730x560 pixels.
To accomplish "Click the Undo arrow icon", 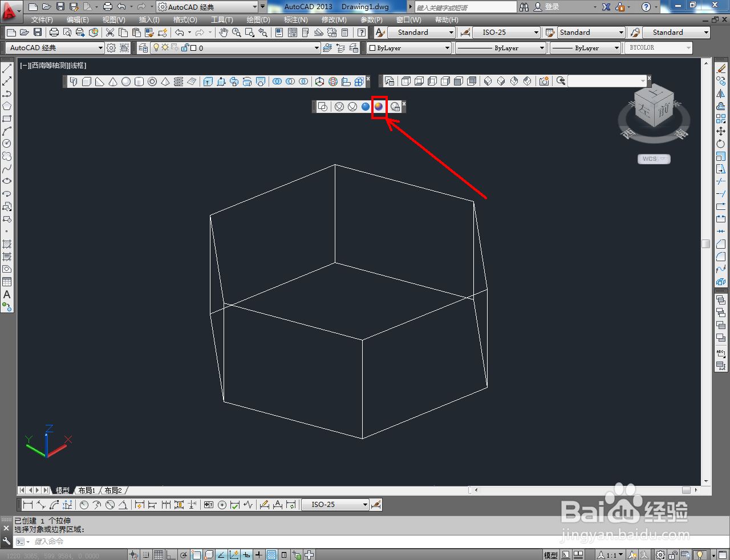I will (180, 33).
